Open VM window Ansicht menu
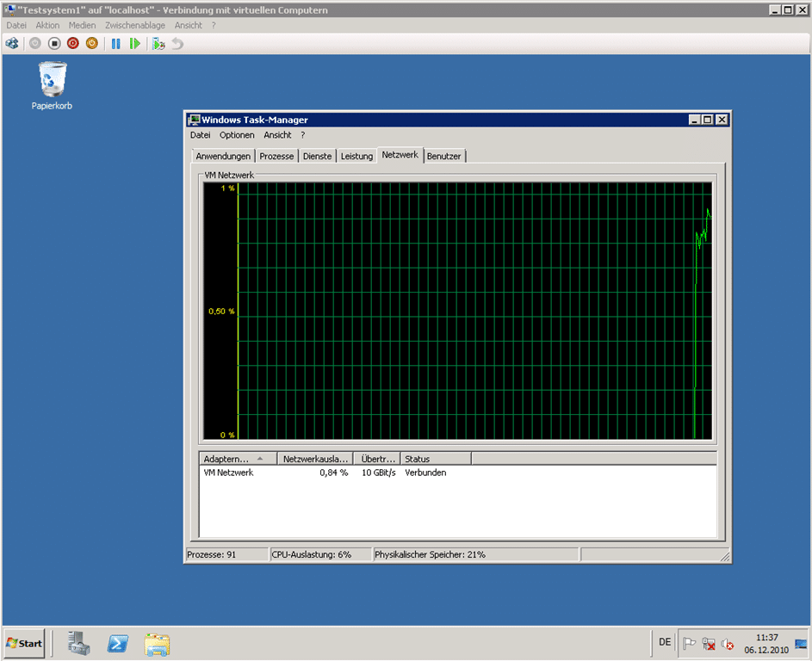Viewport: 812px width, 661px height. tap(188, 25)
